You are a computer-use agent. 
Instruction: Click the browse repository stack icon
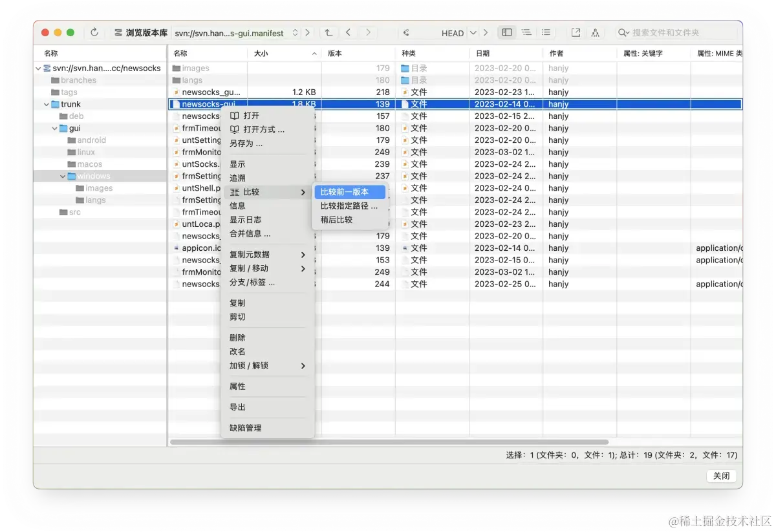coord(118,32)
